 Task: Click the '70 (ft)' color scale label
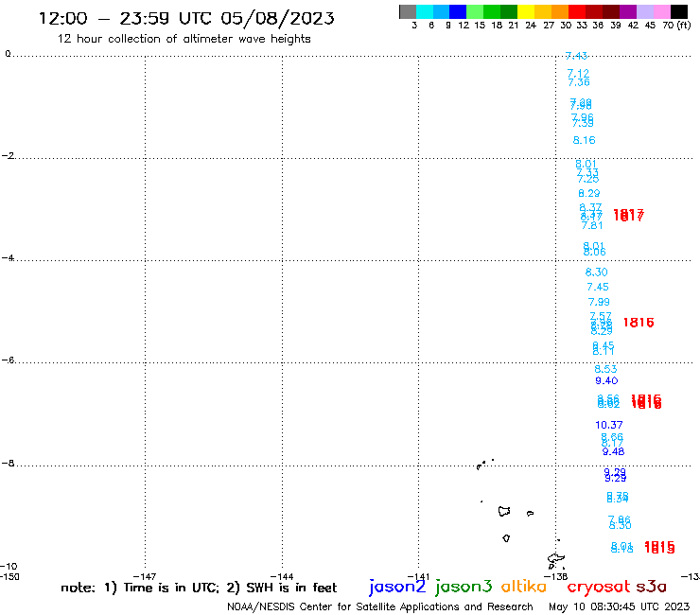point(676,26)
